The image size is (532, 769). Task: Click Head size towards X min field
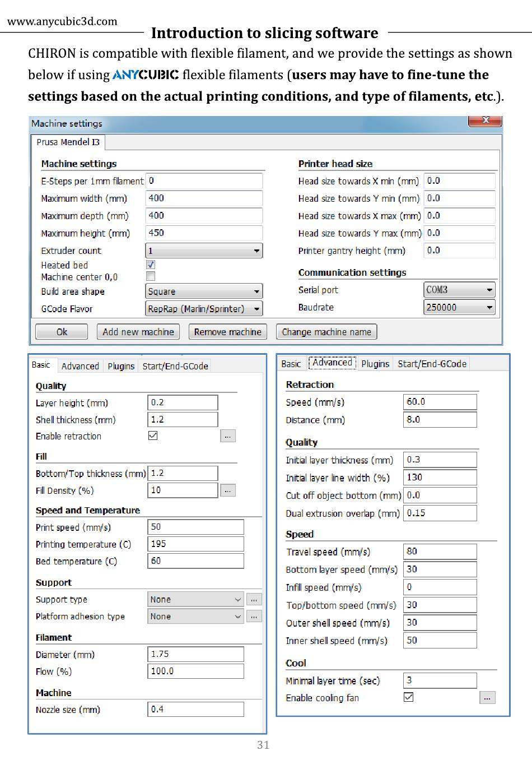coord(460,181)
